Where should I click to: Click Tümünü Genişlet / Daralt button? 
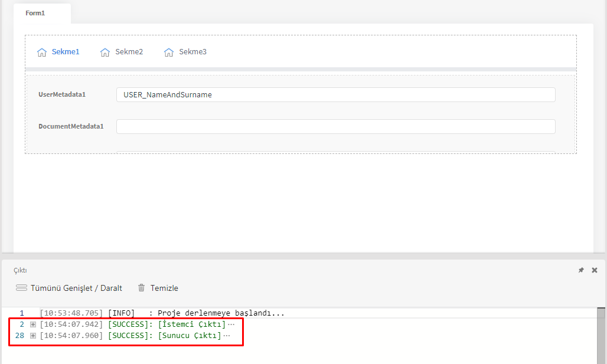pos(69,288)
